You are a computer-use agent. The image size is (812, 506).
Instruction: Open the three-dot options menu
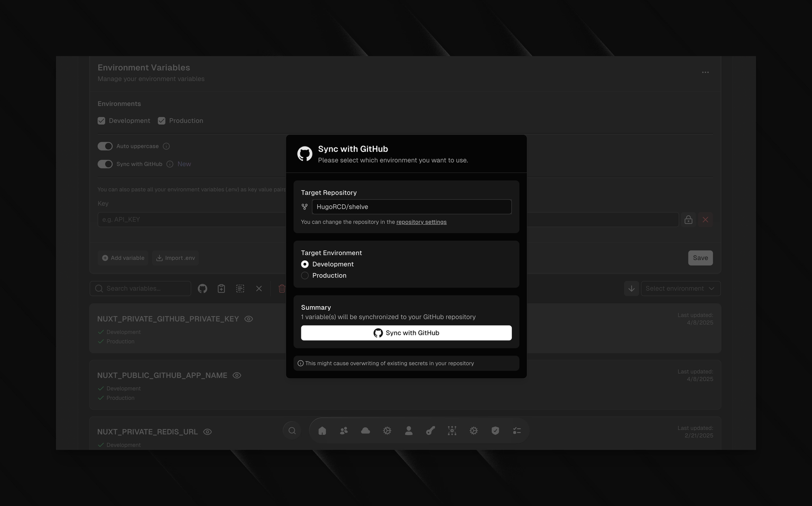tap(705, 72)
